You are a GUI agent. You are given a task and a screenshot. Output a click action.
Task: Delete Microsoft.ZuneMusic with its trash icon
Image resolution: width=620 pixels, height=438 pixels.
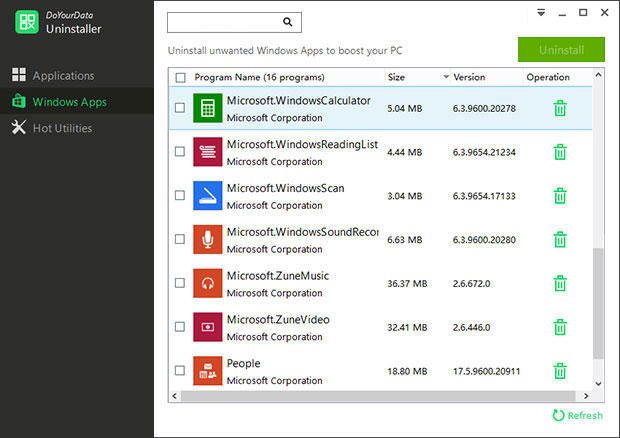(560, 283)
